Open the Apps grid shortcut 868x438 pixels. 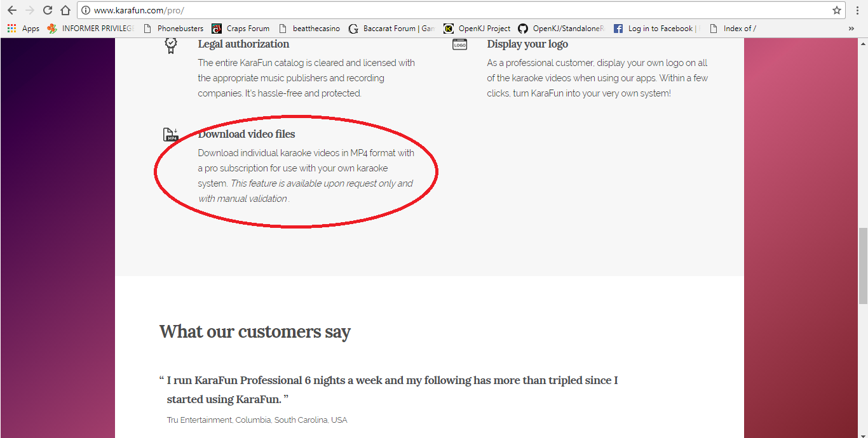point(23,29)
